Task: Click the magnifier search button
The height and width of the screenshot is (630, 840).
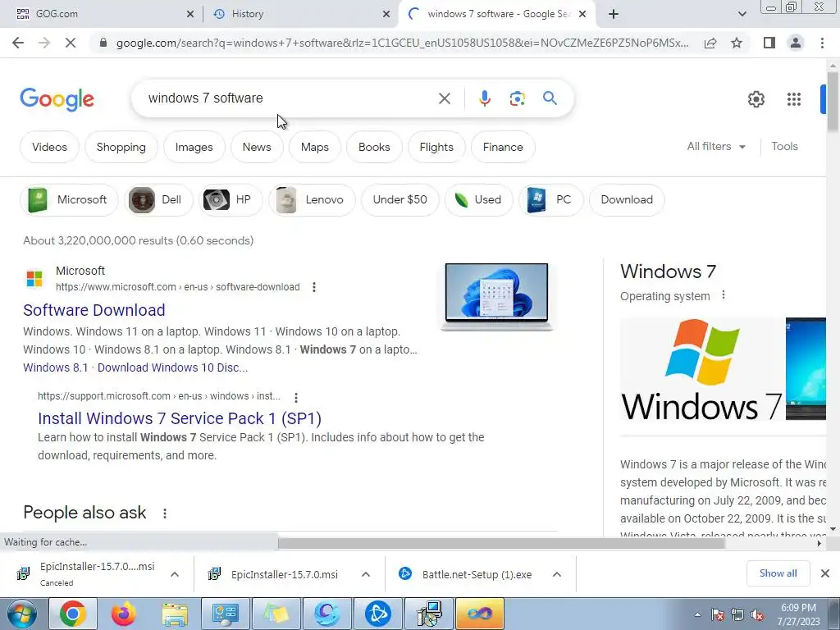Action: click(550, 98)
